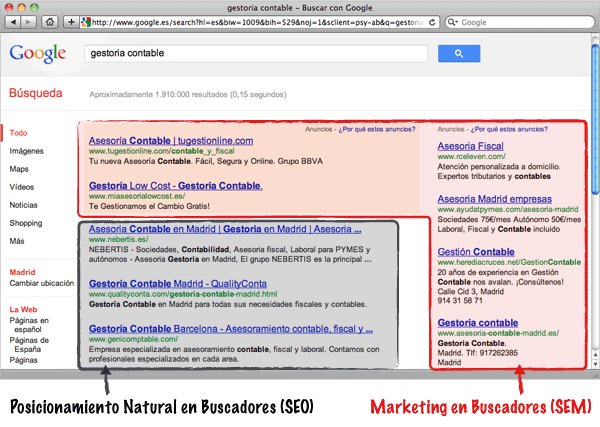
Task: Open Asesoria Contable en Madrid result
Action: (225, 229)
